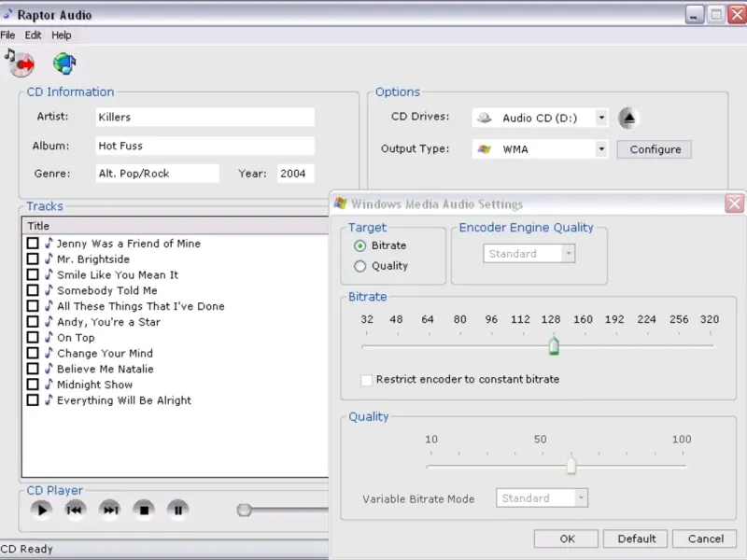Screen dimensions: 747x560
Task: Click the Windows logo icon in settings dialog title
Action: pyautogui.click(x=340, y=203)
